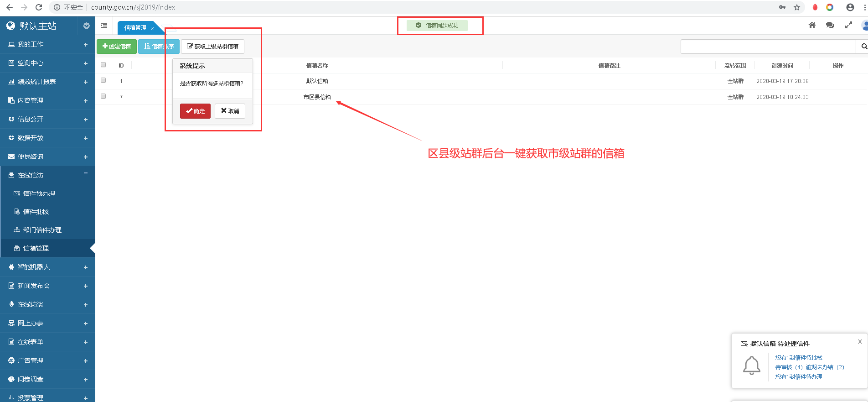
Task: Bookmark page with the star icon
Action: point(797,7)
